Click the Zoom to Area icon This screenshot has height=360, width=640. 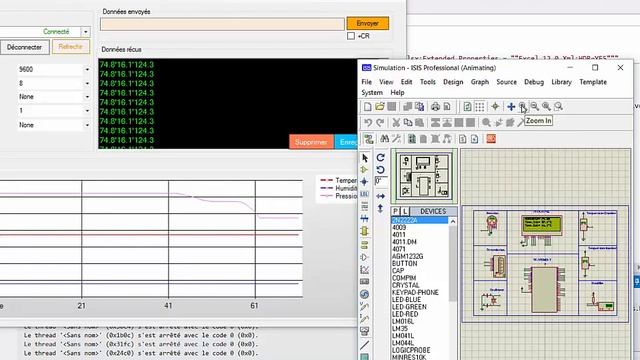pos(558,107)
